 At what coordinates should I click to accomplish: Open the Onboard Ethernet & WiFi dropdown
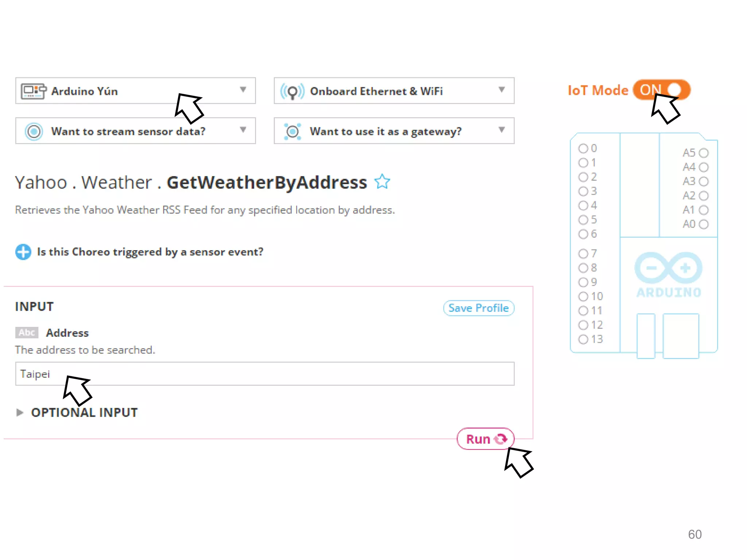502,90
